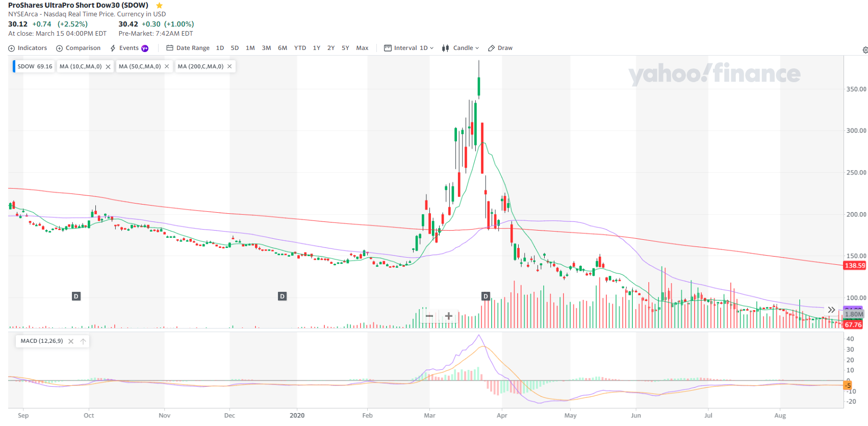Screen dimensions: 868x426
Task: Open chart settings gear icon
Action: tap(865, 50)
